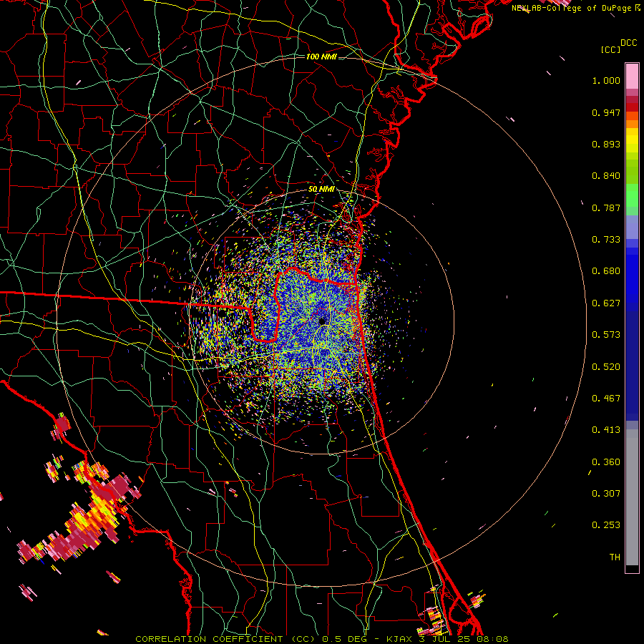This screenshot has width=644, height=644.
Task: Select the 0.413 scale value
Action: tap(606, 430)
